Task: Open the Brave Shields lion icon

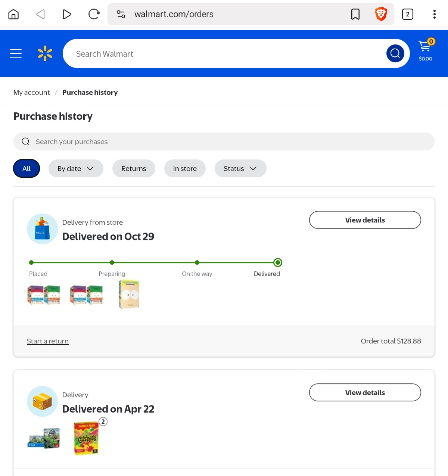Action: pos(381,15)
